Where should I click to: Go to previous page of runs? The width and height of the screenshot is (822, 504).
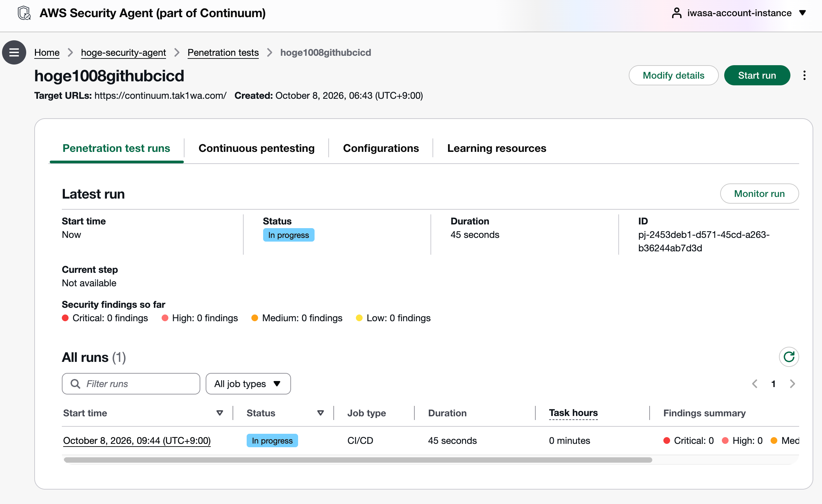[x=755, y=384]
